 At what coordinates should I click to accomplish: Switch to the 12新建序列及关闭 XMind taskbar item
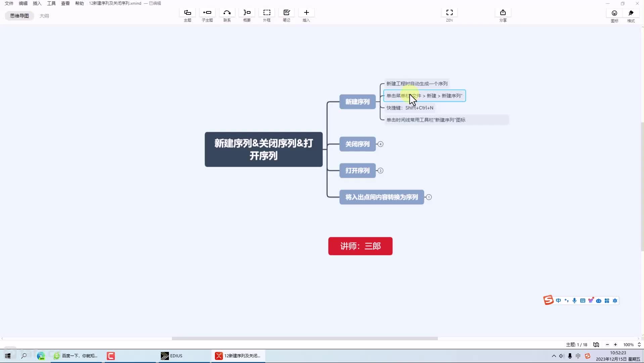coord(238,356)
